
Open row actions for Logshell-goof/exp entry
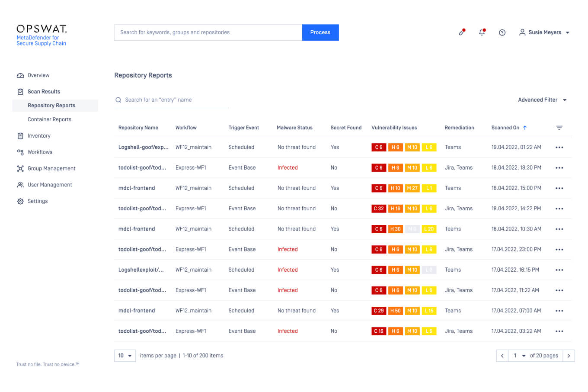pyautogui.click(x=559, y=147)
